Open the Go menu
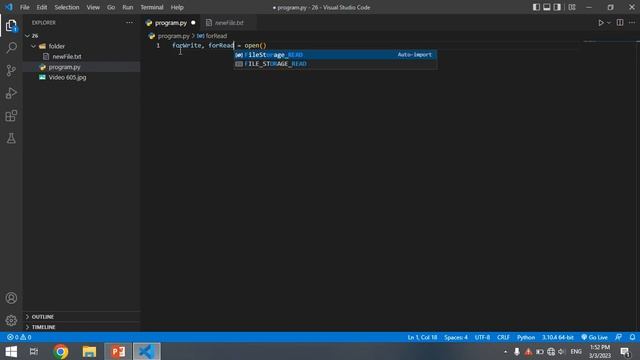640x360 pixels. coord(111,7)
